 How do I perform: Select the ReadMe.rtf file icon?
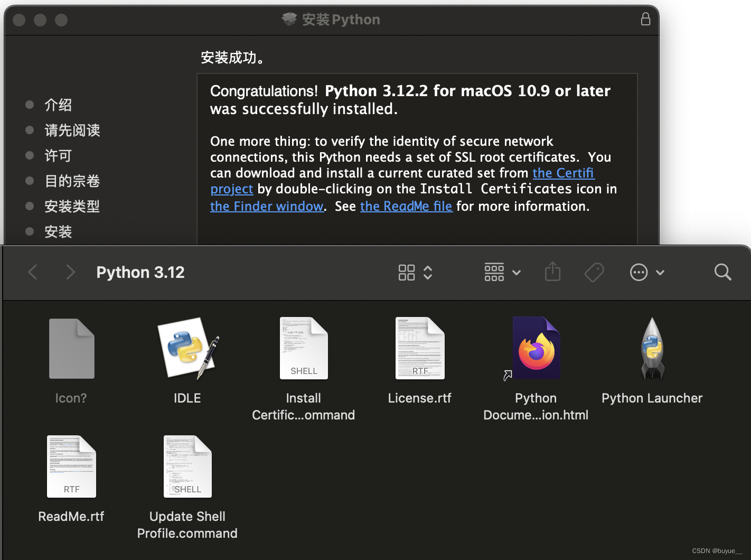(x=71, y=466)
